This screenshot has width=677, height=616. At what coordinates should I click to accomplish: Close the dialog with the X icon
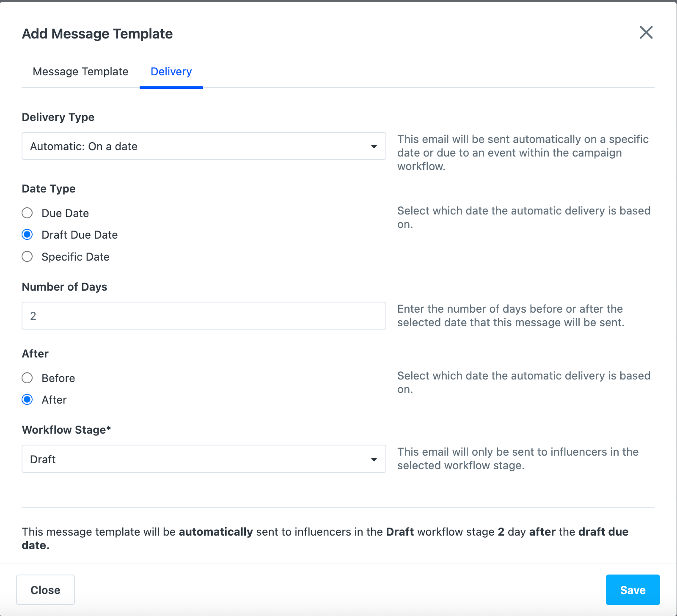[646, 32]
